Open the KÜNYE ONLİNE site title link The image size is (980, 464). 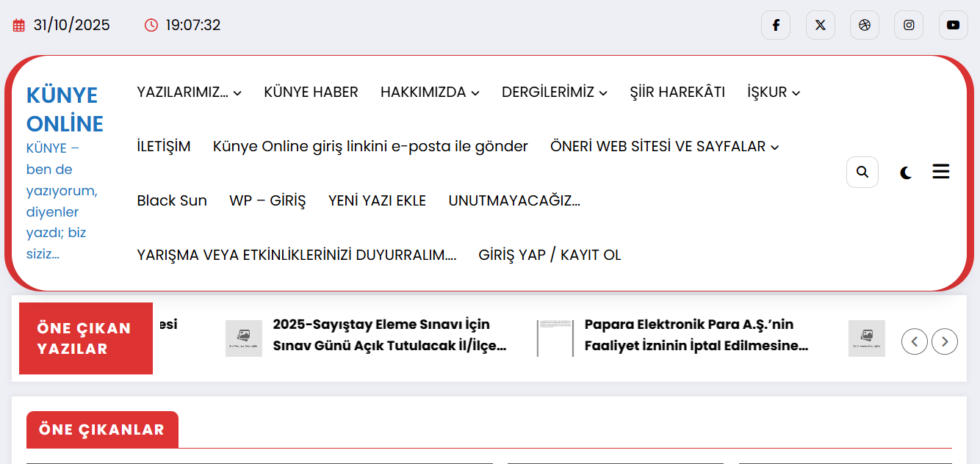click(65, 109)
